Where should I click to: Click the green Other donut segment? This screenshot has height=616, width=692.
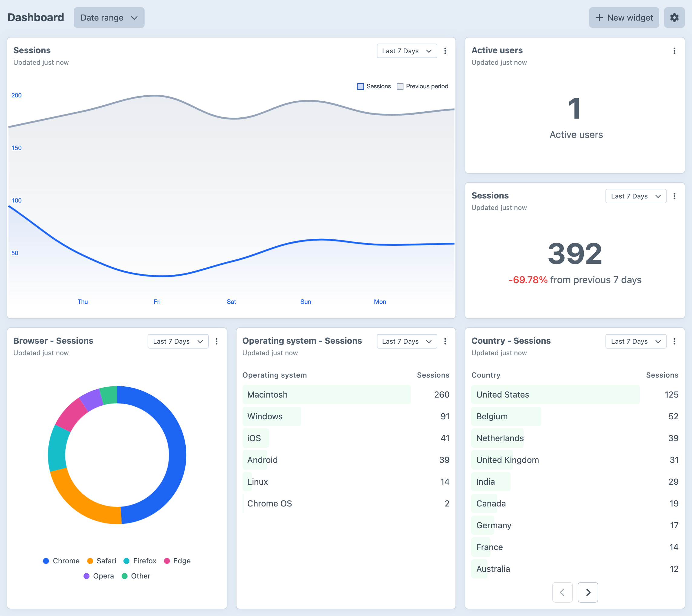click(109, 395)
